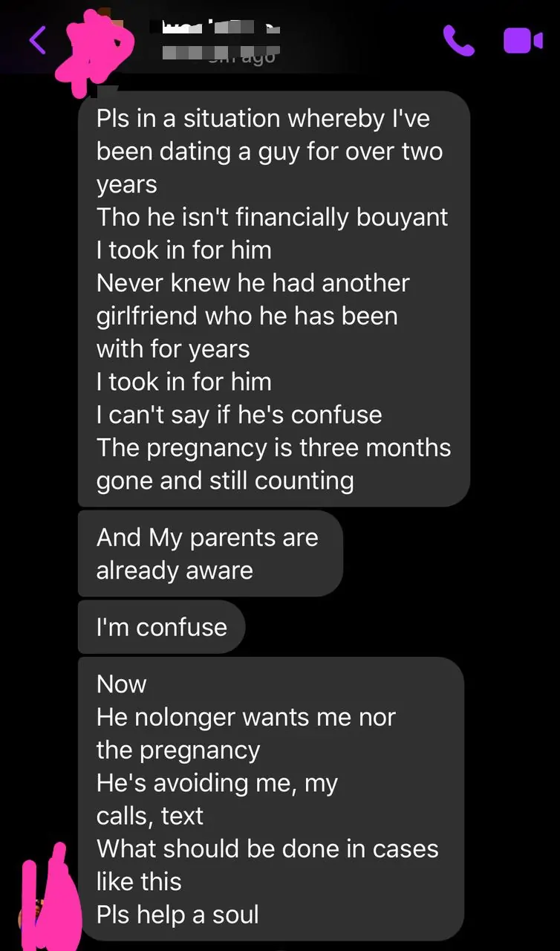
Task: Tap the "Tho he isn't financially bouyant" line
Action: point(272,217)
